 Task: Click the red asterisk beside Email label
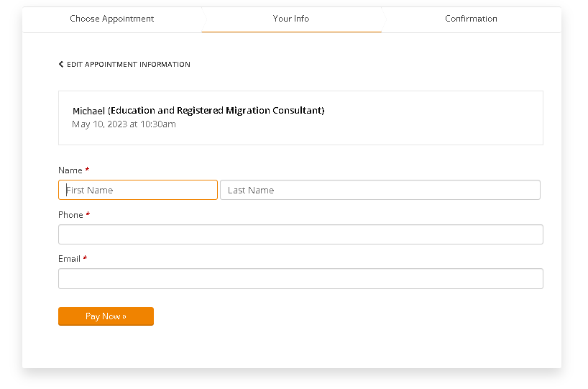click(x=85, y=259)
